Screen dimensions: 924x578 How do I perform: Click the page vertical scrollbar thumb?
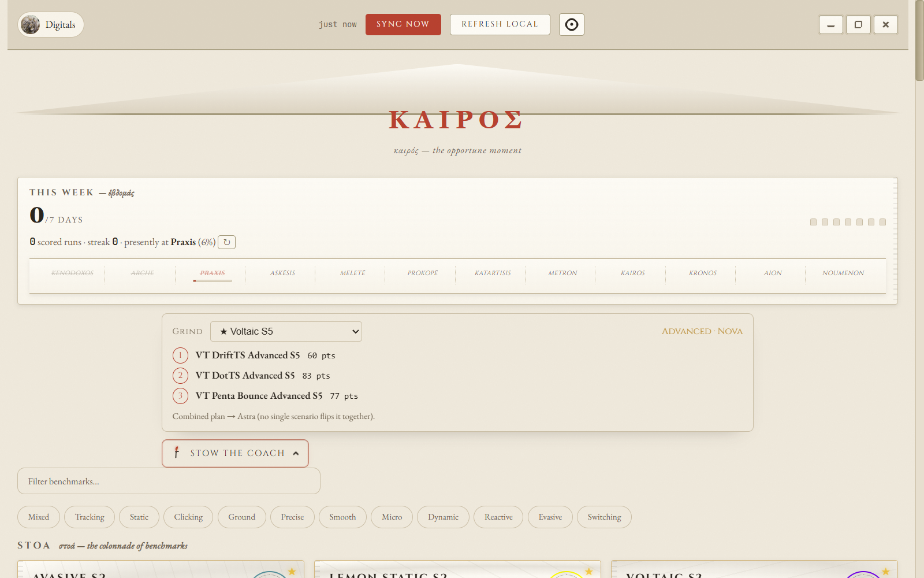pyautogui.click(x=919, y=40)
